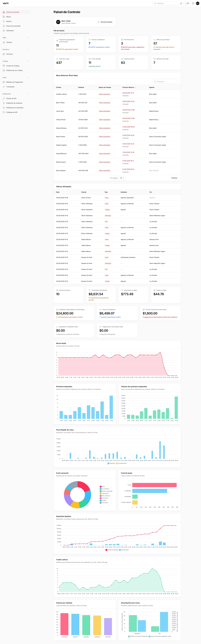
Task: Click the Catálogo de API book icon
Action: pyautogui.click(x=4, y=112)
